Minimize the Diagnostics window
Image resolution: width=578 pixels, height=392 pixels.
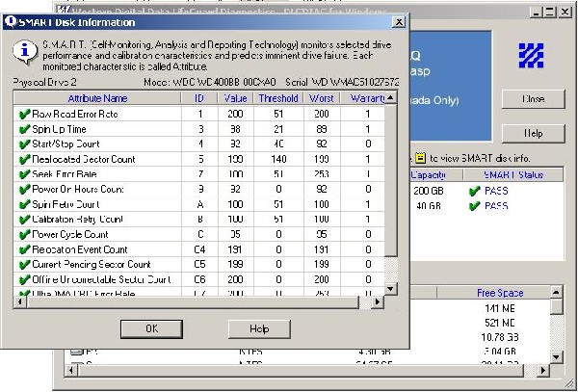[537, 13]
